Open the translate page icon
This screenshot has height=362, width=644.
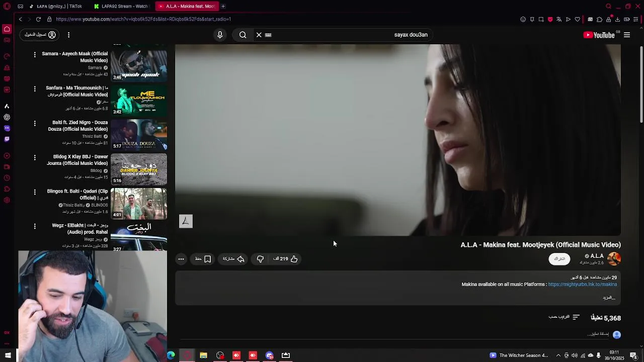(x=559, y=19)
